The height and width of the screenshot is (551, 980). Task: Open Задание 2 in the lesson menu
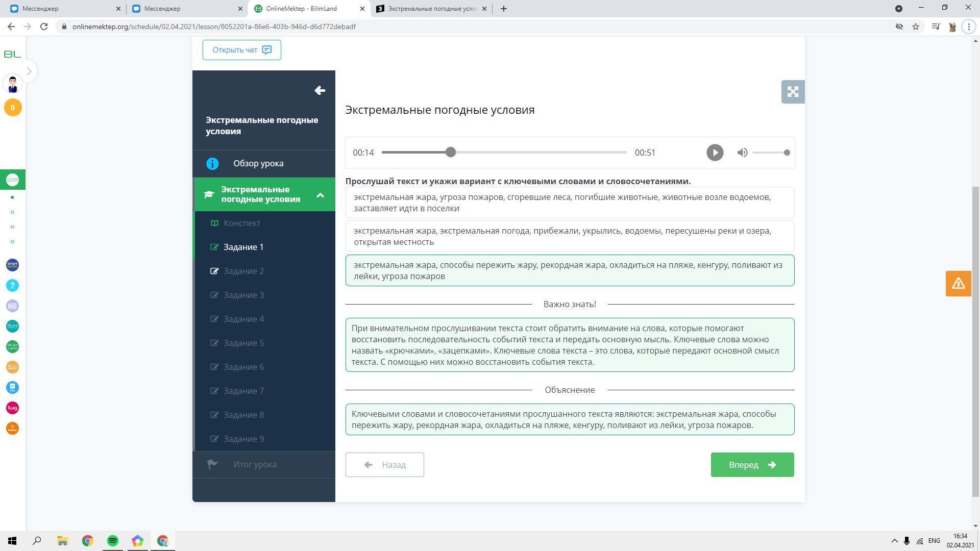(x=243, y=271)
